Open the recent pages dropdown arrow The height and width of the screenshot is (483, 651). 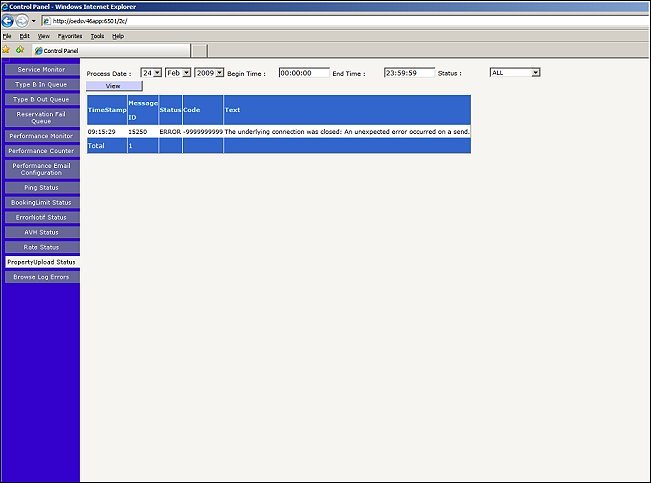tap(33, 21)
